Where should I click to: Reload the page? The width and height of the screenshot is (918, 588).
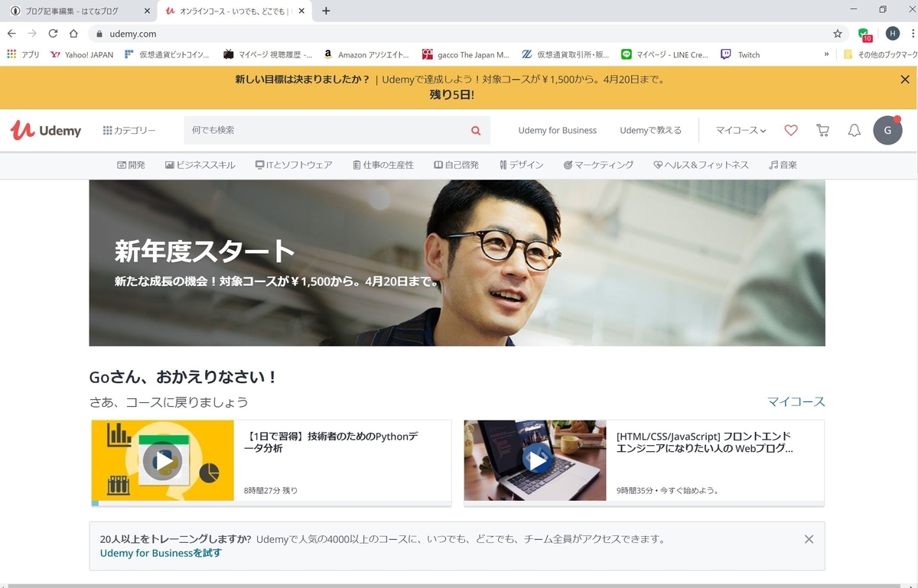tap(53, 34)
